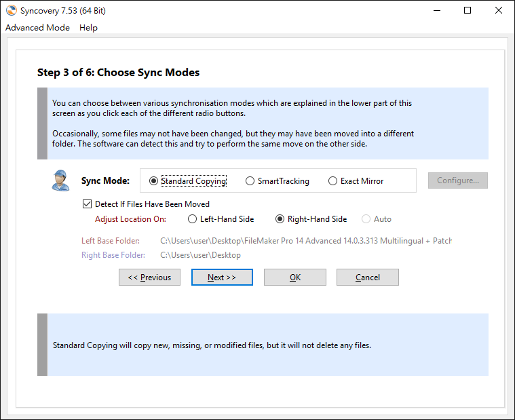Set adjust location to Left-Hand Side
The width and height of the screenshot is (515, 420).
point(221,219)
